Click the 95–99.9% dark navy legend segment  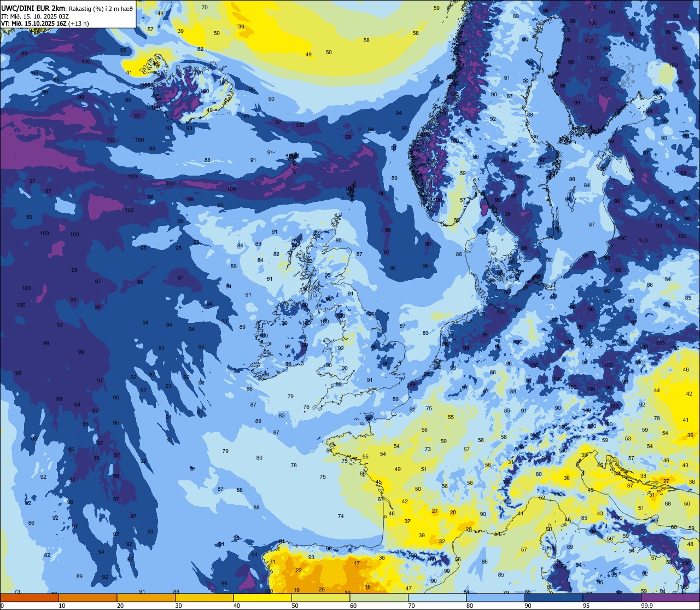[612, 597]
